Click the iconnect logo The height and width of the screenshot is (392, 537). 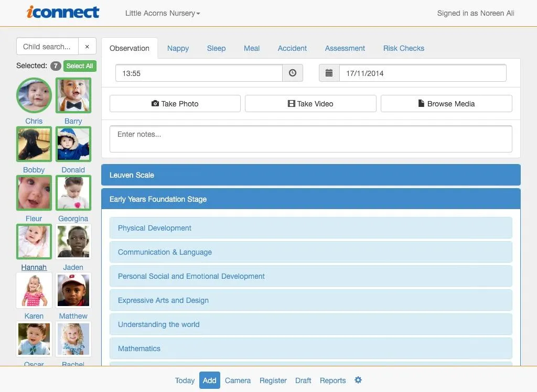[63, 13]
